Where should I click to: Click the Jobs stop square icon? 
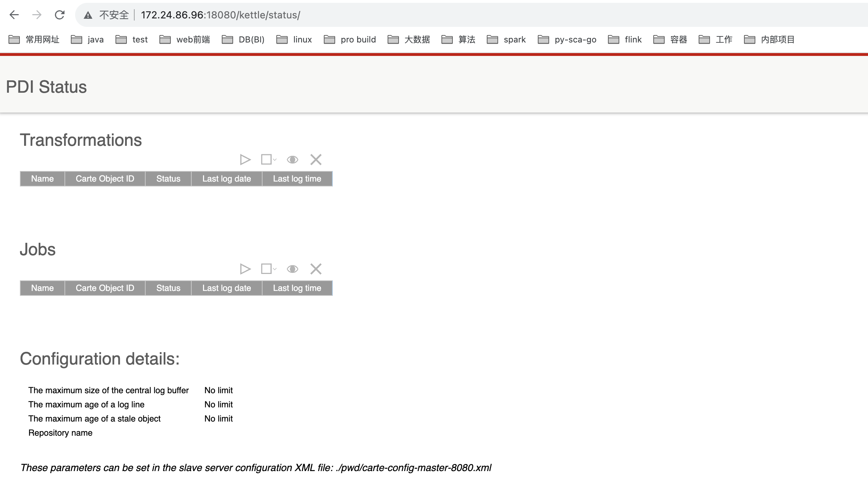pyautogui.click(x=266, y=269)
